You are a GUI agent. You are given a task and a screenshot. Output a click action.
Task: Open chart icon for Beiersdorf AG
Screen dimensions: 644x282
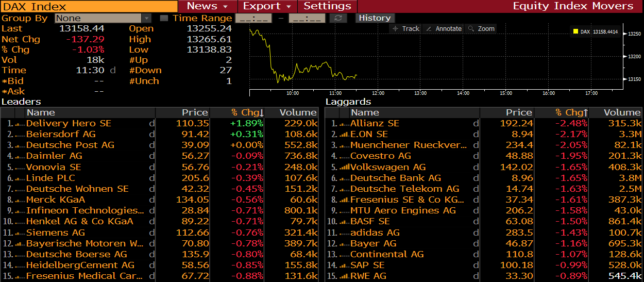tap(20, 135)
